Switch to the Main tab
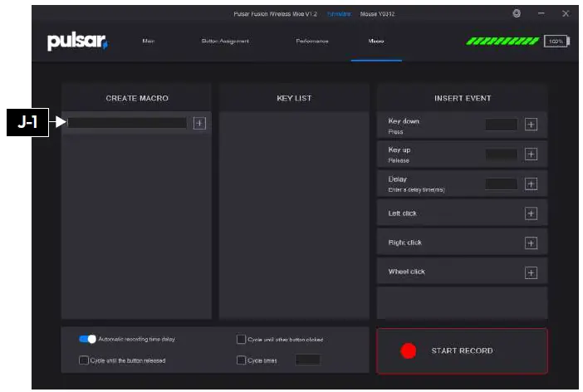The width and height of the screenshot is (583, 392). (x=149, y=41)
